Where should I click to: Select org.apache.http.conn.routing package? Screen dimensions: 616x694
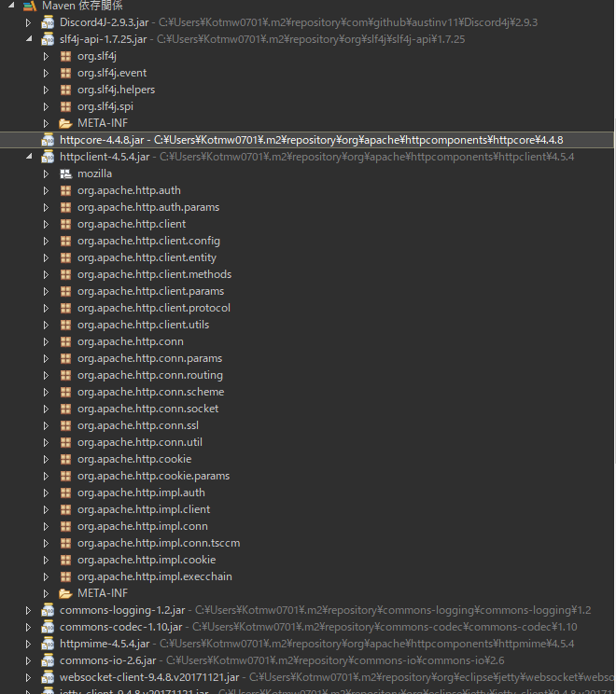[149, 375]
